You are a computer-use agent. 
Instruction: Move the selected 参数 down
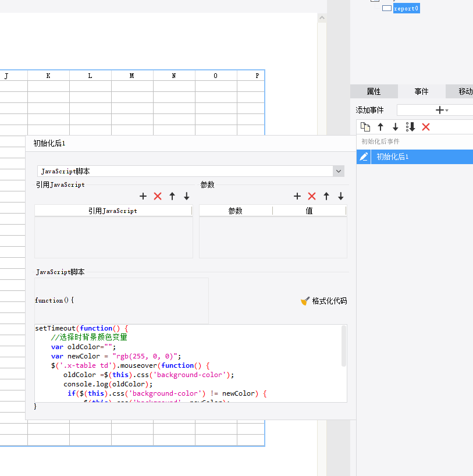click(341, 196)
